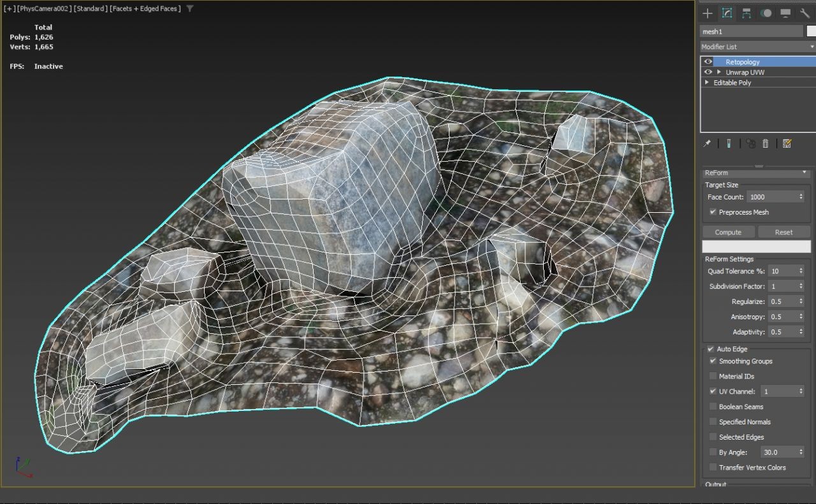Uncheck the Preprocess Mesh checkbox
Image resolution: width=816 pixels, height=504 pixels.
point(713,212)
